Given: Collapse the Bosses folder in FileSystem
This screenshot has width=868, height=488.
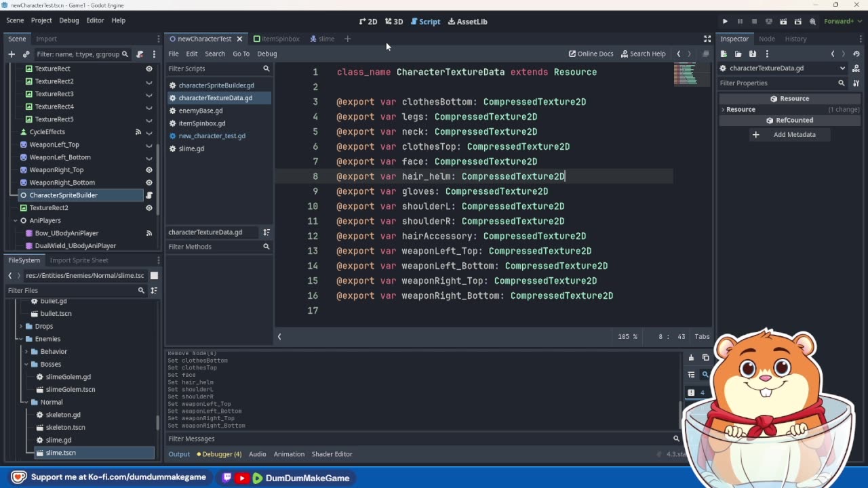Looking at the screenshot, I should pos(26,365).
